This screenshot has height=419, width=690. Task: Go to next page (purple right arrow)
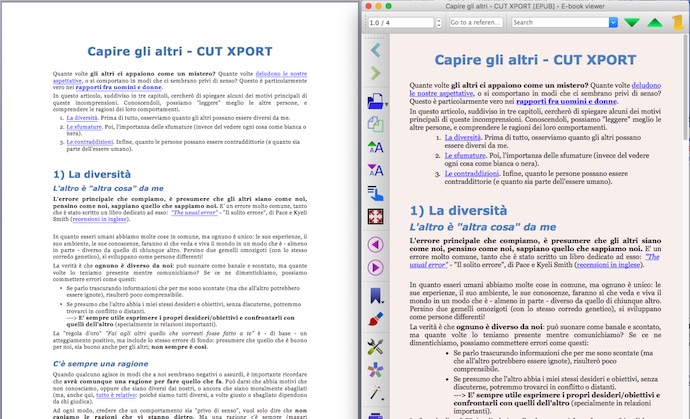coord(375,268)
